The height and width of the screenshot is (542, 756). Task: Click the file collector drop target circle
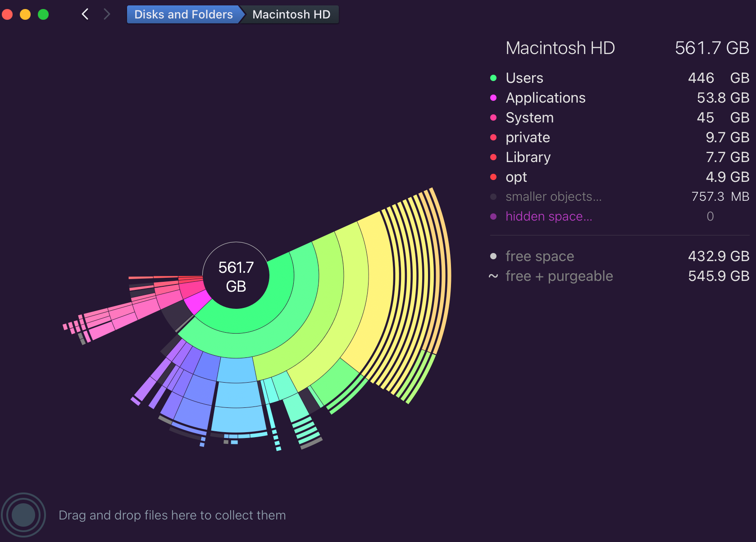(23, 515)
